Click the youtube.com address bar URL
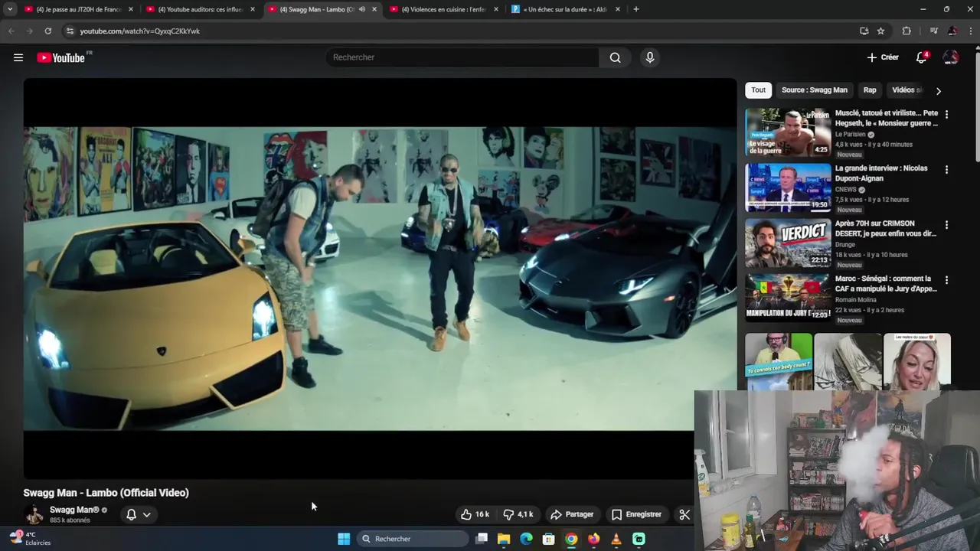980x551 pixels. point(140,31)
